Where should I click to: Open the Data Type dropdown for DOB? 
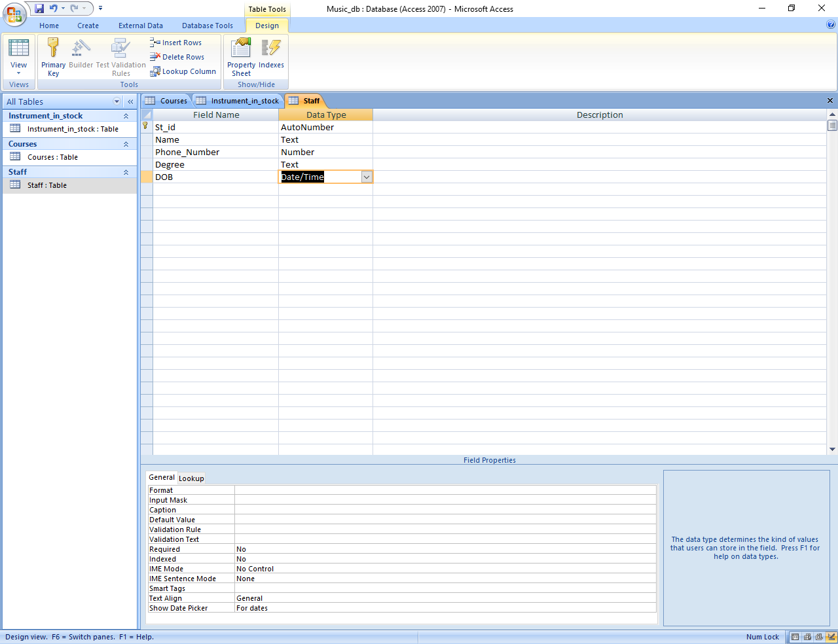point(367,177)
